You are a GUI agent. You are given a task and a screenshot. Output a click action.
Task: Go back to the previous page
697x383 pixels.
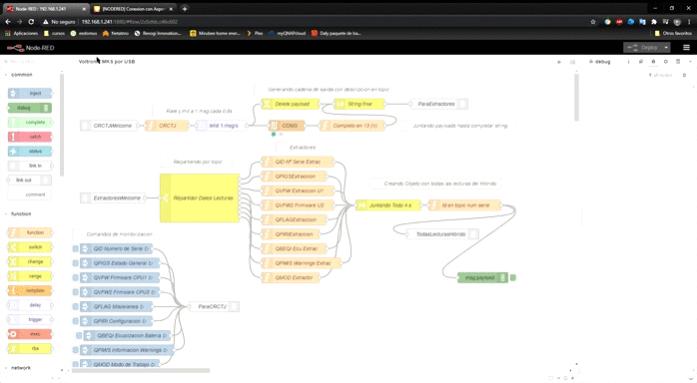[x=8, y=21]
